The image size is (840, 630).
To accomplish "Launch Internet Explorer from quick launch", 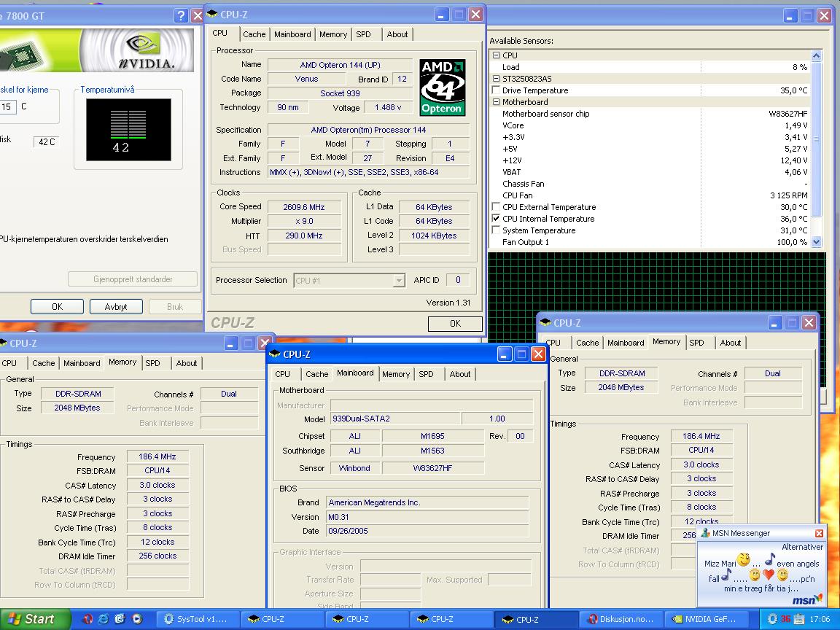I will (x=104, y=619).
